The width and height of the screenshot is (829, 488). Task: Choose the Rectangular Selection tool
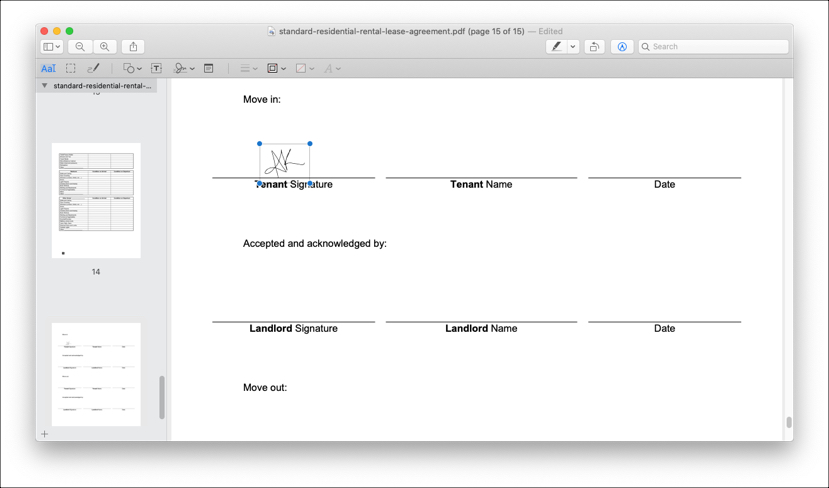pos(70,68)
